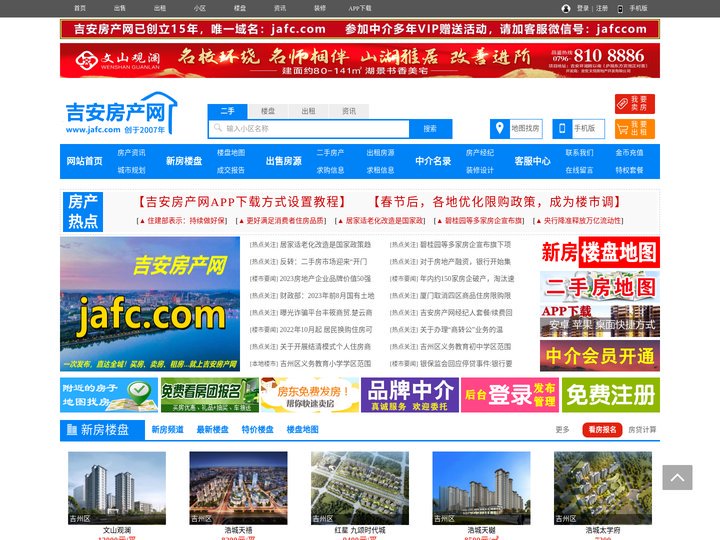The height and width of the screenshot is (540, 720).
Task: Open 新房楼盘 in the blue navigation bar
Action: pos(184,161)
